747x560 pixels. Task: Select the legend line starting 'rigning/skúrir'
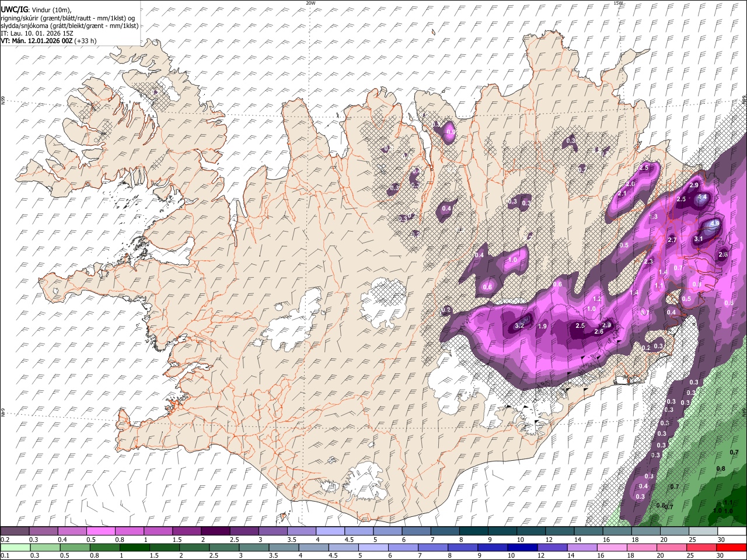coord(67,18)
